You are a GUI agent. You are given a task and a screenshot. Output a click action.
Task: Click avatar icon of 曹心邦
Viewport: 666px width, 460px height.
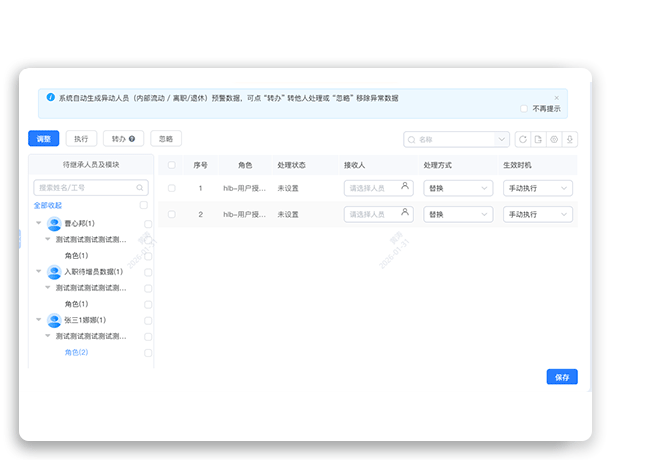tap(54, 223)
